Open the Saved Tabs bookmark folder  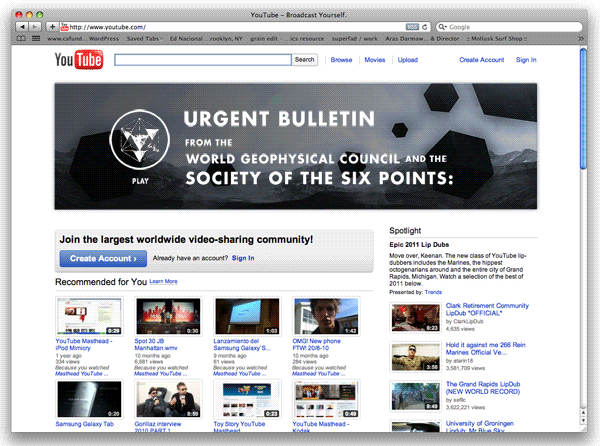144,39
